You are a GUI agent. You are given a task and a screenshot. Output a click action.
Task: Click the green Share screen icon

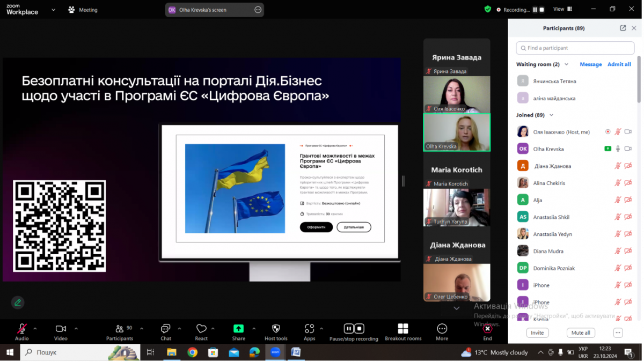(238, 329)
